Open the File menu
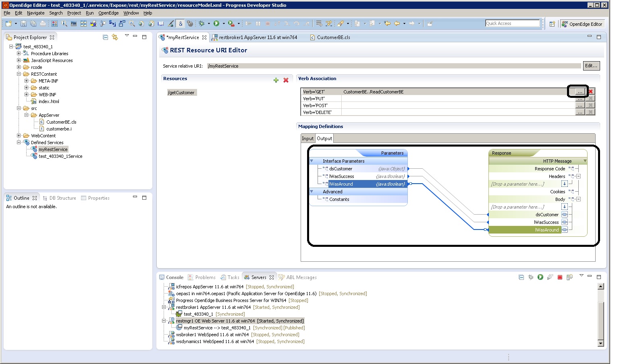 (x=7, y=13)
